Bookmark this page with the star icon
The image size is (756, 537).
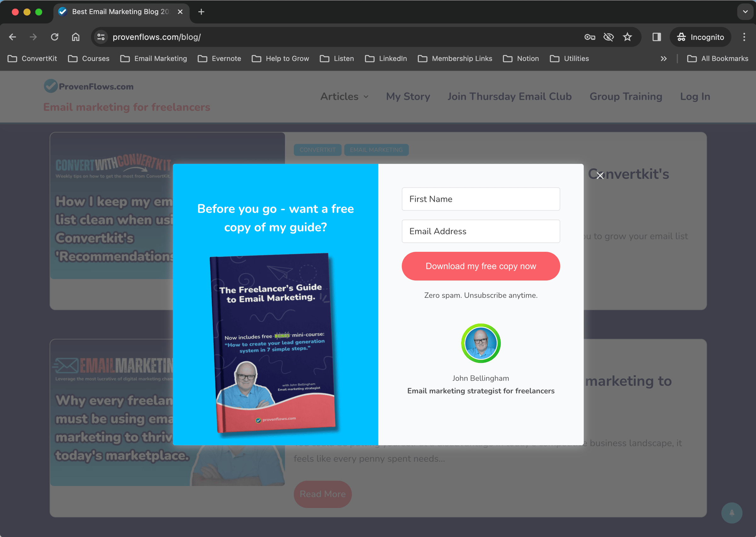pos(627,37)
